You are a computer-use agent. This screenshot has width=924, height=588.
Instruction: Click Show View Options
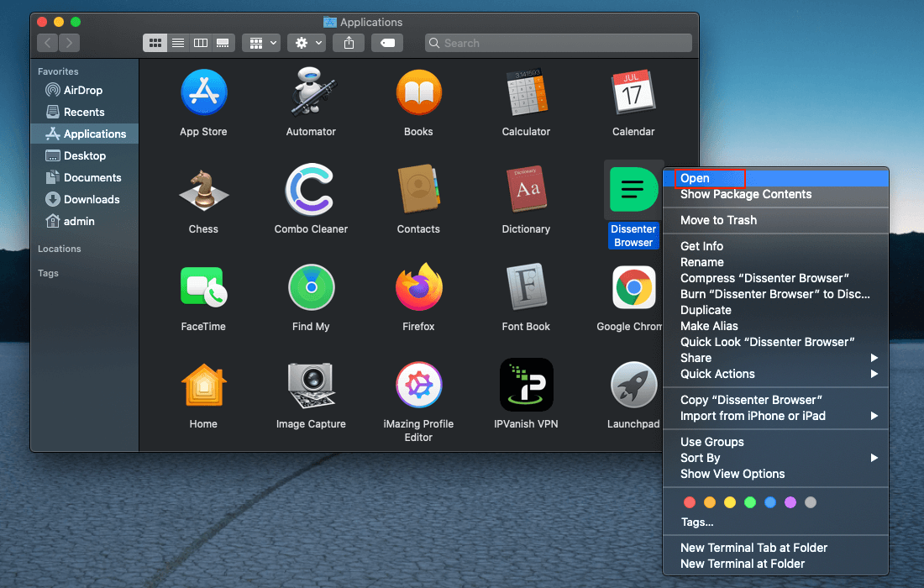pyautogui.click(x=732, y=474)
